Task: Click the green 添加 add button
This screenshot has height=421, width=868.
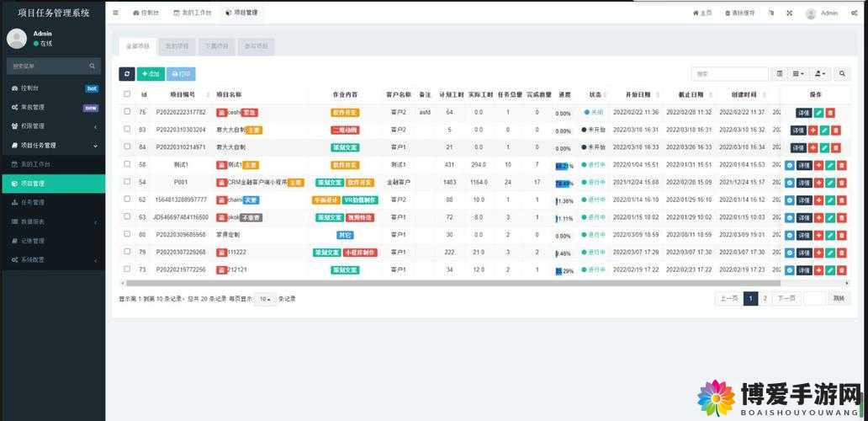Action: point(151,74)
